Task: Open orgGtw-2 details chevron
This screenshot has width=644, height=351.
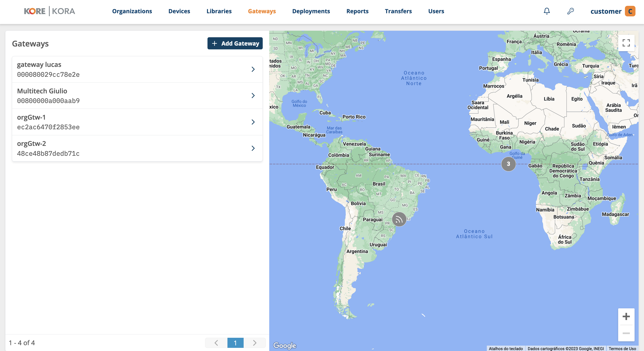Action: point(253,148)
